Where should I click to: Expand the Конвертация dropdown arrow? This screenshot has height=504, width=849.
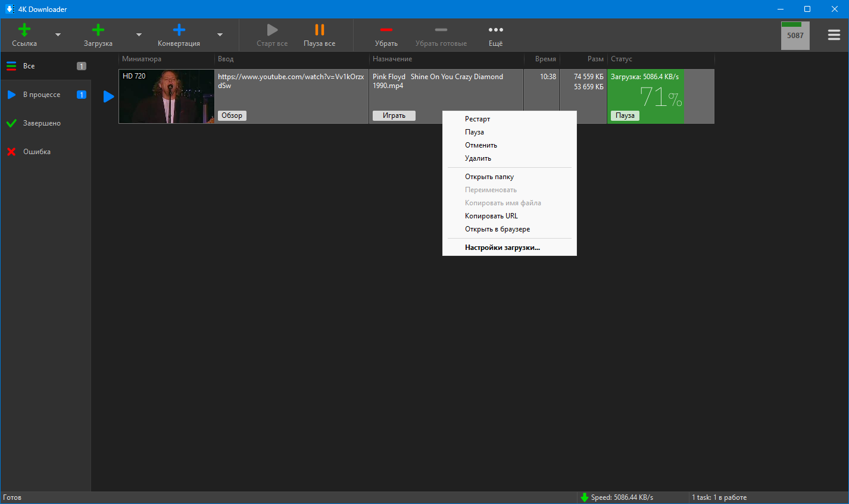[220, 35]
